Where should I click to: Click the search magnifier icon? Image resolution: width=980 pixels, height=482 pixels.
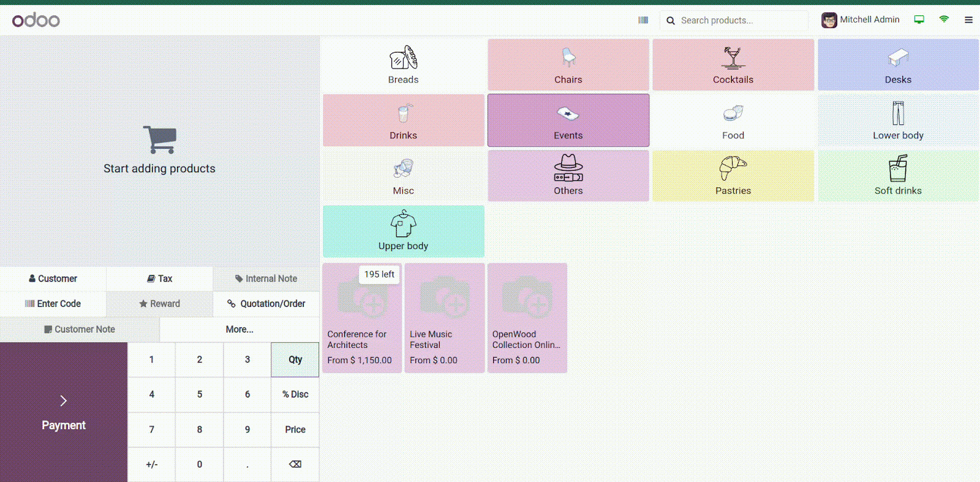[x=671, y=20]
